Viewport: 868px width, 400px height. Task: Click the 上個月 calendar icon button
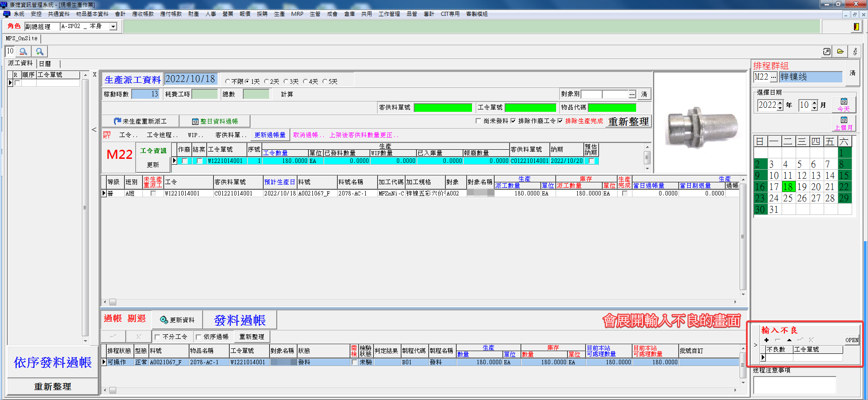(844, 123)
